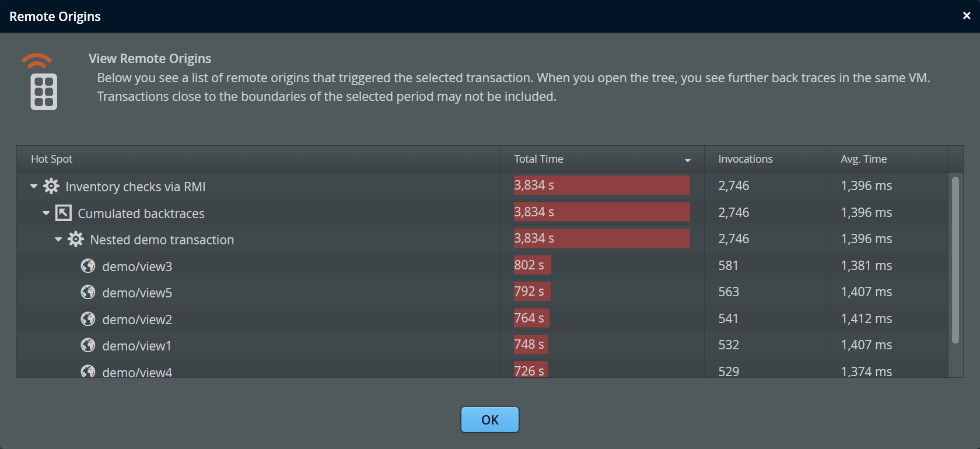Image resolution: width=980 pixels, height=449 pixels.
Task: Click the vertical scrollbar of the table
Action: tap(956, 259)
